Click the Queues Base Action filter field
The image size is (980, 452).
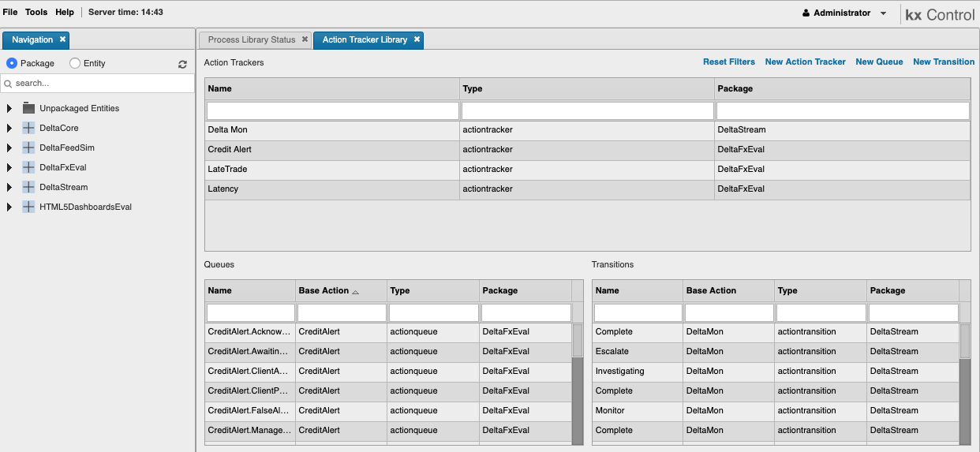point(342,312)
